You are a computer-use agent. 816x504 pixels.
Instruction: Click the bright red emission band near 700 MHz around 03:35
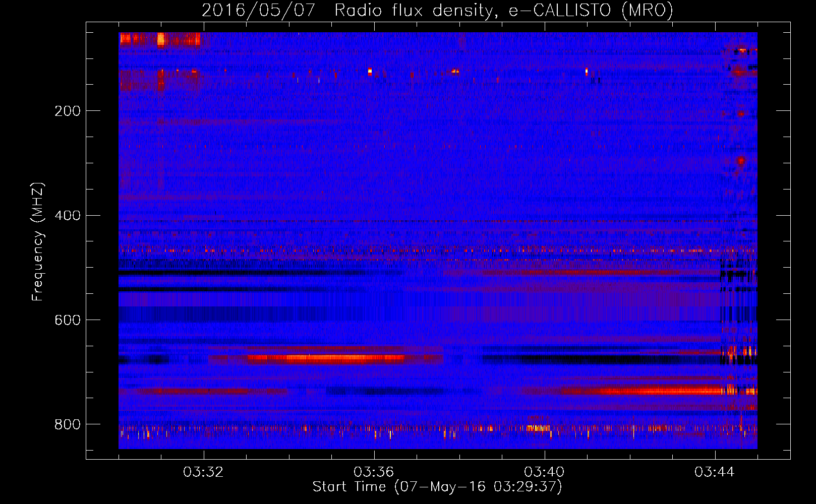click(325, 359)
